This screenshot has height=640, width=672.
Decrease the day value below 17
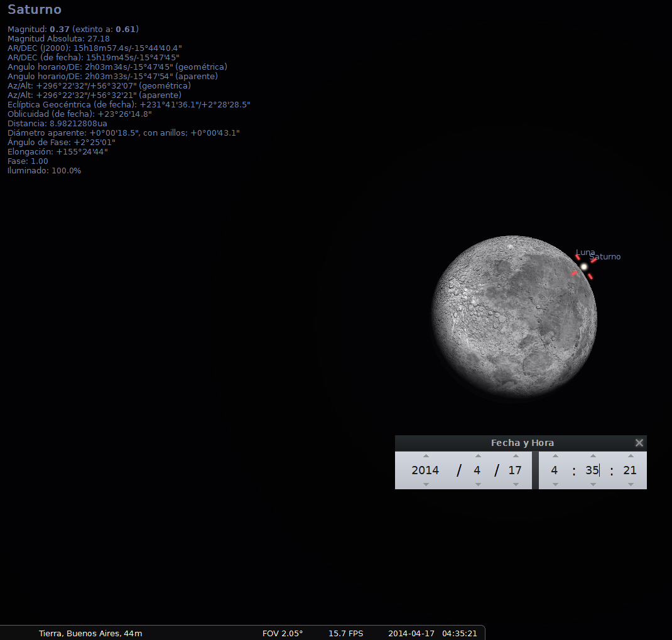coord(516,484)
